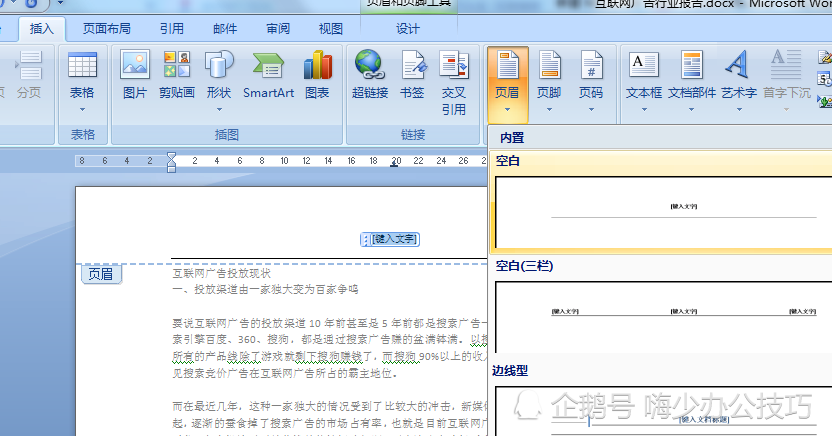The height and width of the screenshot is (436, 832).
Task: Click the [键入文字] header placeholder field
Action: tap(390, 239)
